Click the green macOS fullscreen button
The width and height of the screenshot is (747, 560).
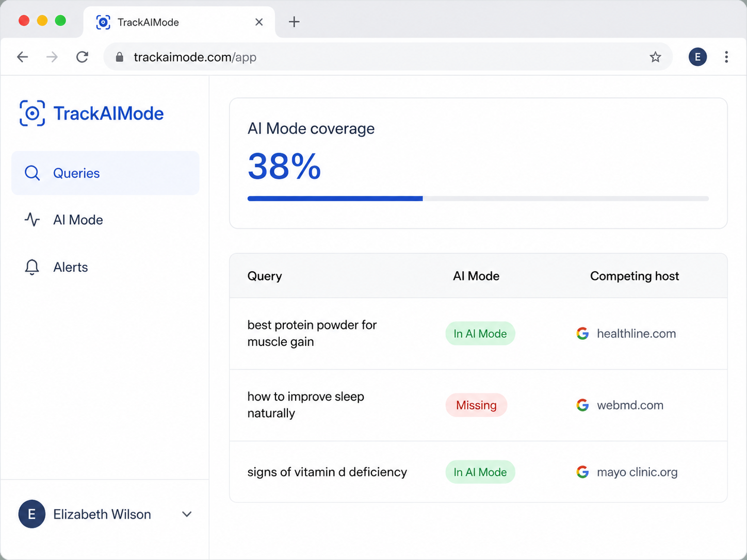tap(60, 20)
